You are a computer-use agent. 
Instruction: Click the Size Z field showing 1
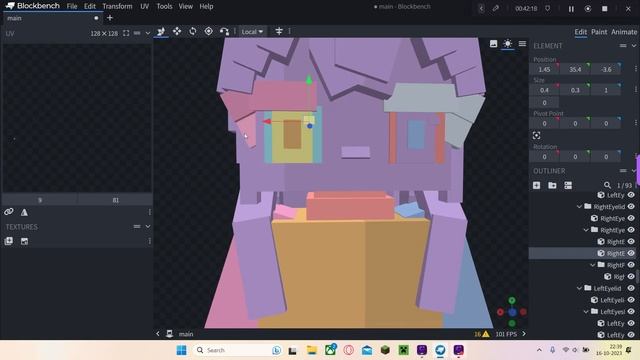click(606, 90)
